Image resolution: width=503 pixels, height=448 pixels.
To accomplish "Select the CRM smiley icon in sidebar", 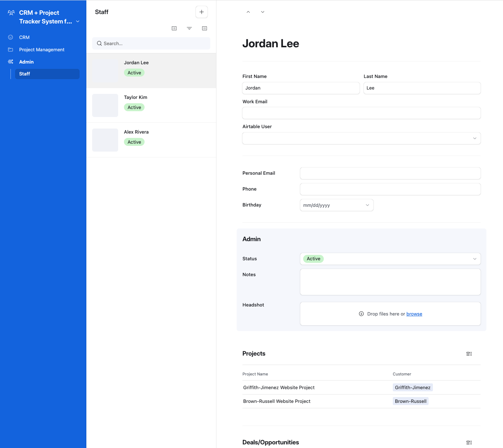I will (10, 37).
